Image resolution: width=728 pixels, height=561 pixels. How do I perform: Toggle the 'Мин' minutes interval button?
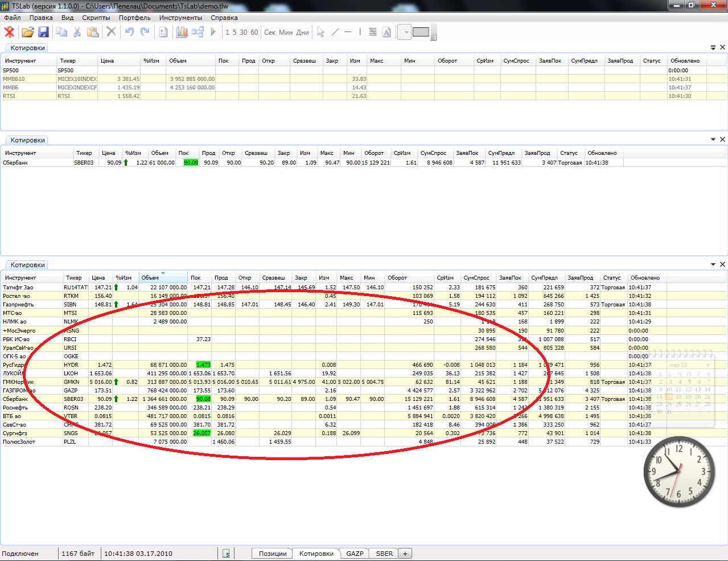point(286,32)
